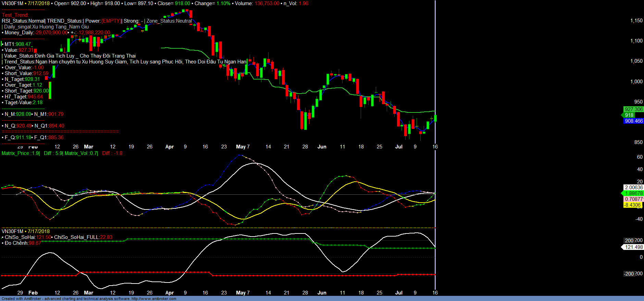
Task: Select the RSI_Status:Normal text
Action: pos(23,21)
